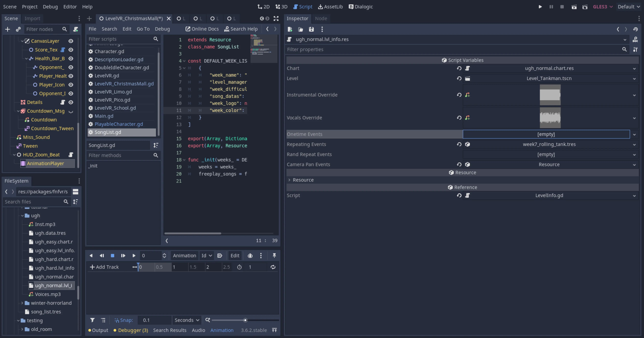644x338 pixels.
Task: Toggle the method list alphabetical sort
Action: click(156, 145)
